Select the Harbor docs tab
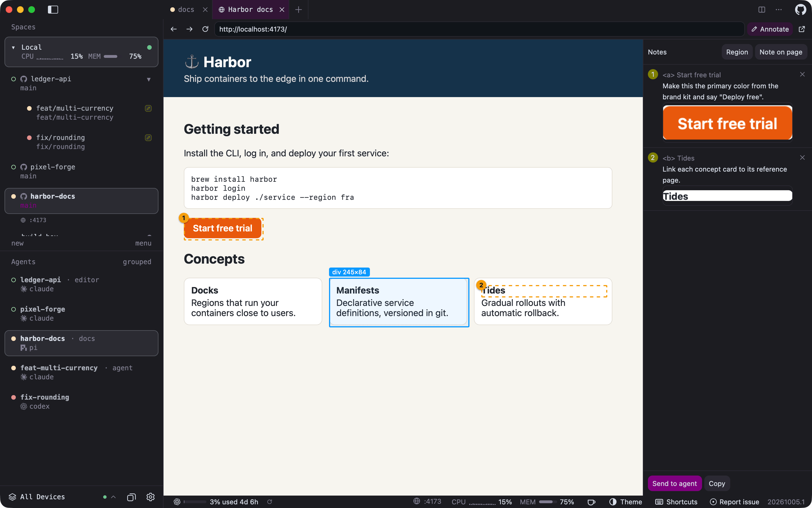Image resolution: width=812 pixels, height=508 pixels. click(251, 9)
